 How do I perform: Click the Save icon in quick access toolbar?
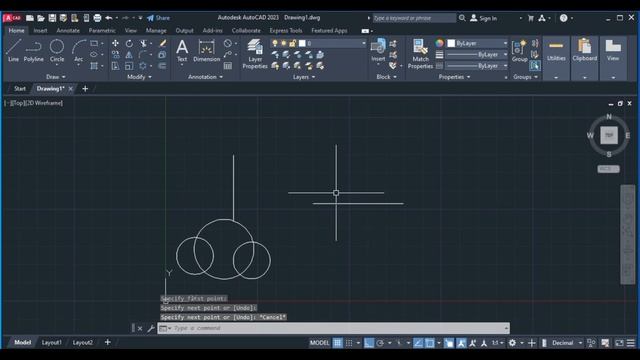click(x=52, y=18)
